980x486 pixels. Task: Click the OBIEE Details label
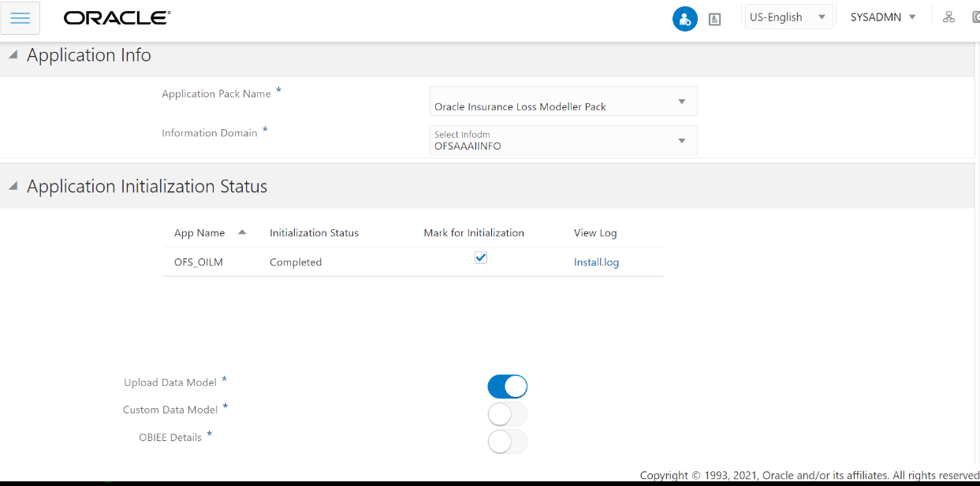tap(170, 438)
